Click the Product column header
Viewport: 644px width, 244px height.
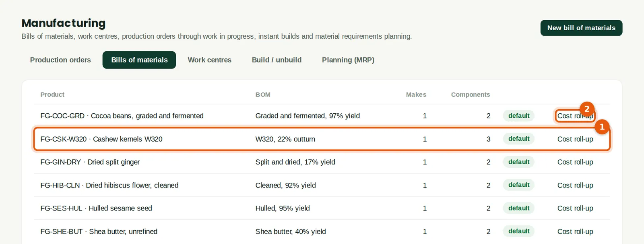[x=52, y=94]
